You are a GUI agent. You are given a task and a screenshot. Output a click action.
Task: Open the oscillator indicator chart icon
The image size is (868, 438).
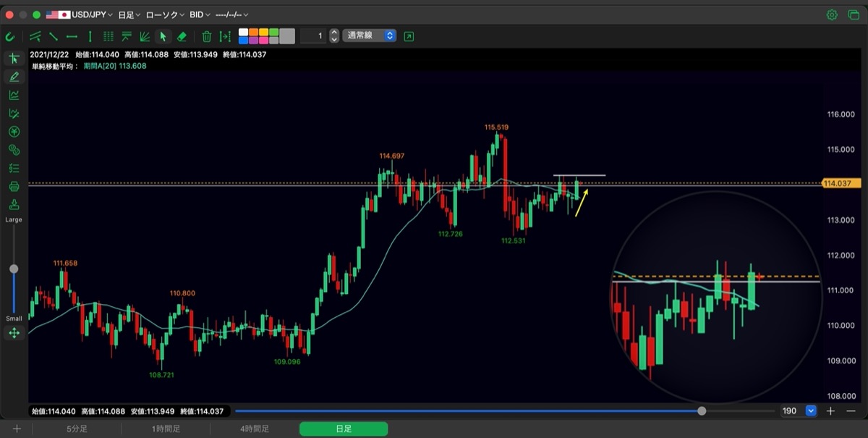point(14,114)
